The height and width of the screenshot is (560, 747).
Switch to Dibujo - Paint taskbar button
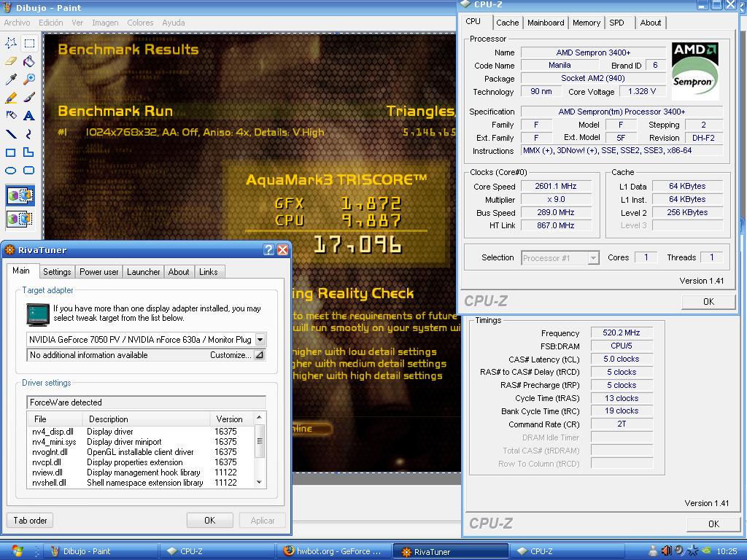101,551
